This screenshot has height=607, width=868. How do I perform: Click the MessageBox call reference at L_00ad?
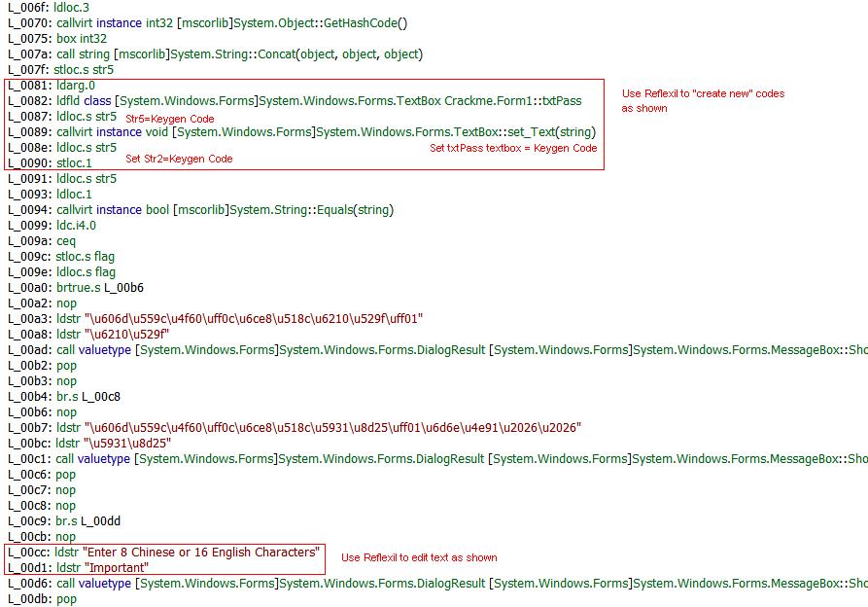click(x=749, y=350)
